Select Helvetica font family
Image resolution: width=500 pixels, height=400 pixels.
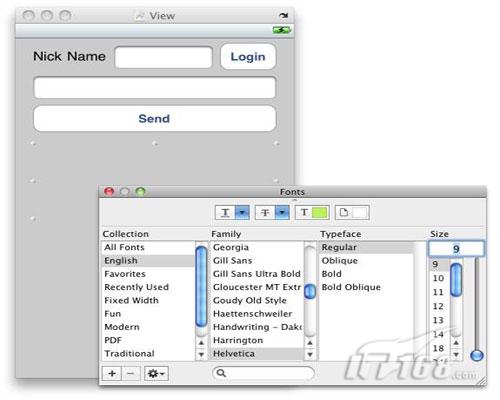tap(257, 354)
